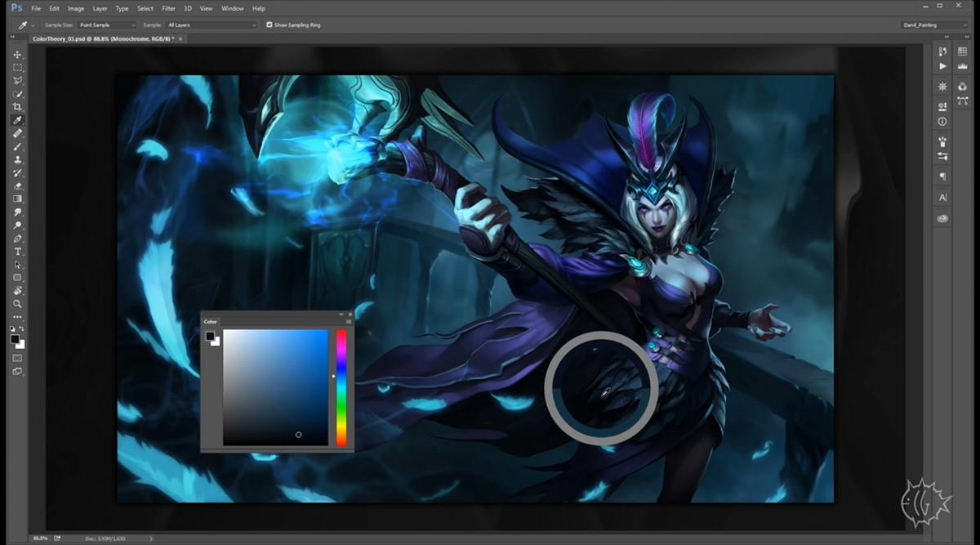Select the Brush tool
This screenshot has height=545, width=980.
(17, 146)
